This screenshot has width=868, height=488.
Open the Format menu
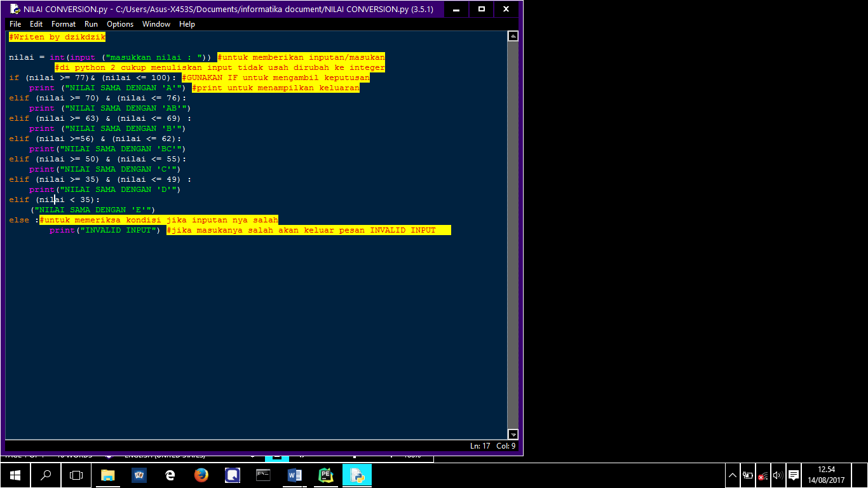tap(64, 24)
